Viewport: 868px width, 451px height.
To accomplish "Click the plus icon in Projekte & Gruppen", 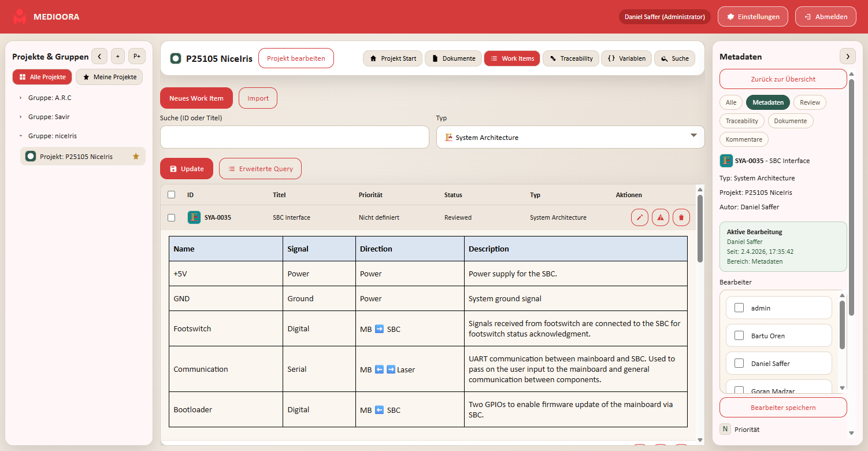I will 117,56.
